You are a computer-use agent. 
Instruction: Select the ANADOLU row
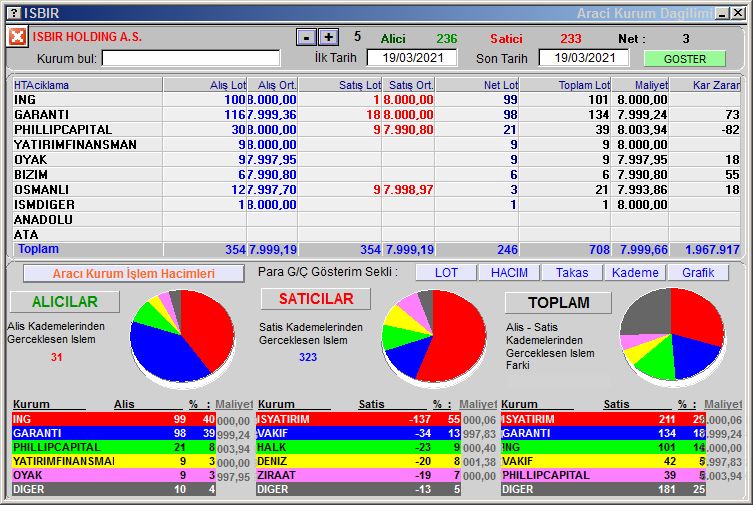point(376,219)
